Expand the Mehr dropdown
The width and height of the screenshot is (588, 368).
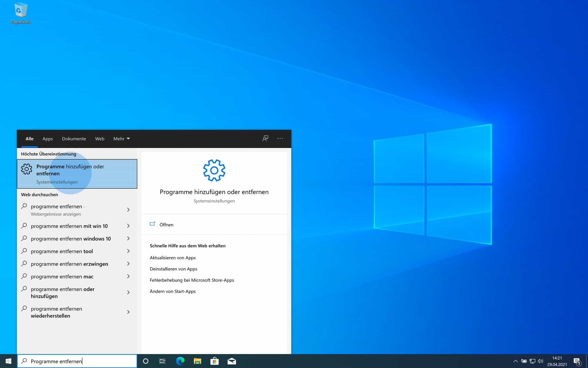122,139
